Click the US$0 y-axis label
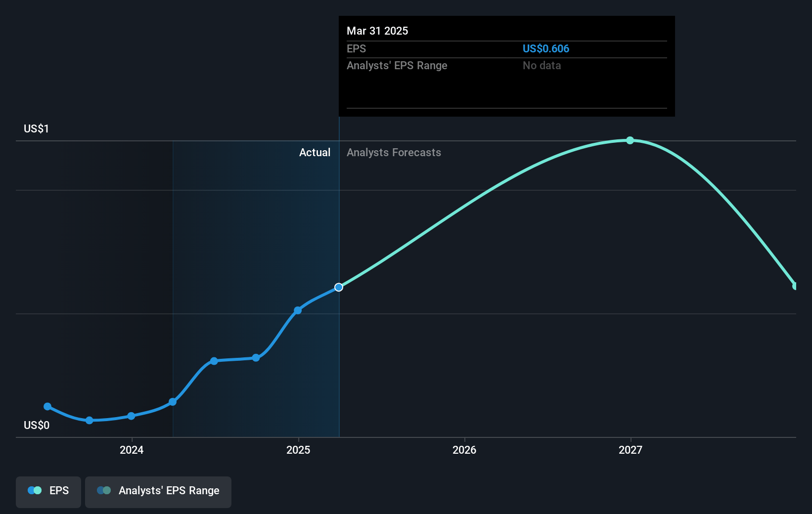 (36, 425)
